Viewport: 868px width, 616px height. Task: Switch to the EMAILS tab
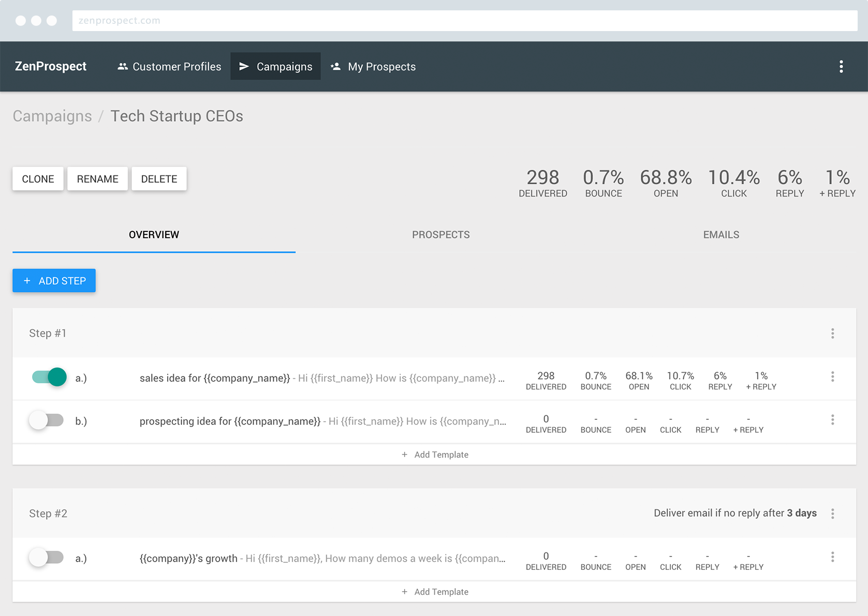click(x=721, y=234)
